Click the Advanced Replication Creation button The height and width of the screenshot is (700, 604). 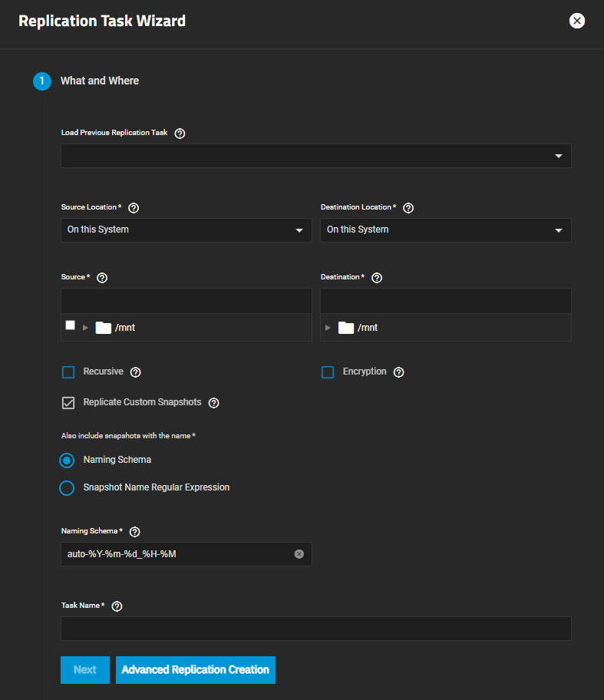(x=195, y=670)
